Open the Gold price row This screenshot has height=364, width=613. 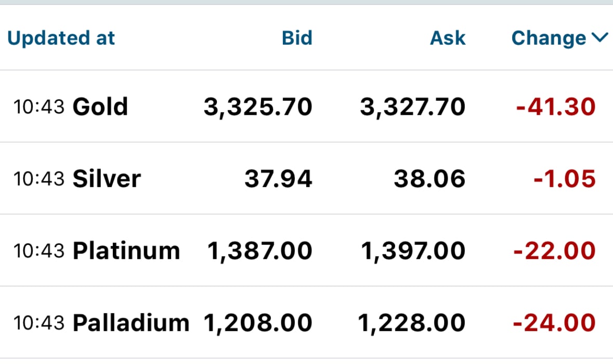point(307,107)
